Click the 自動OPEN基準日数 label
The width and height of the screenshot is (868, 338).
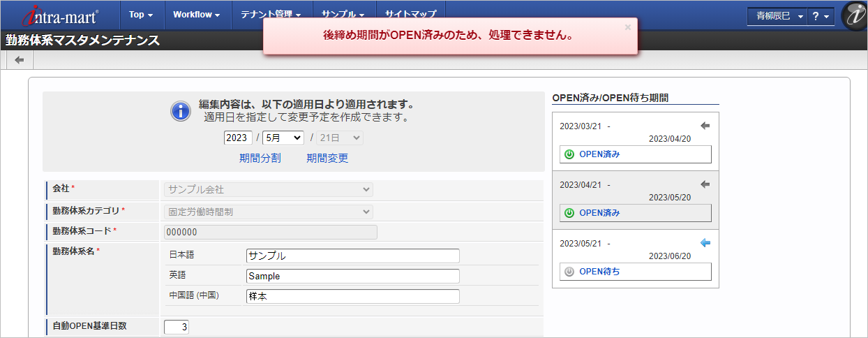[x=89, y=325]
